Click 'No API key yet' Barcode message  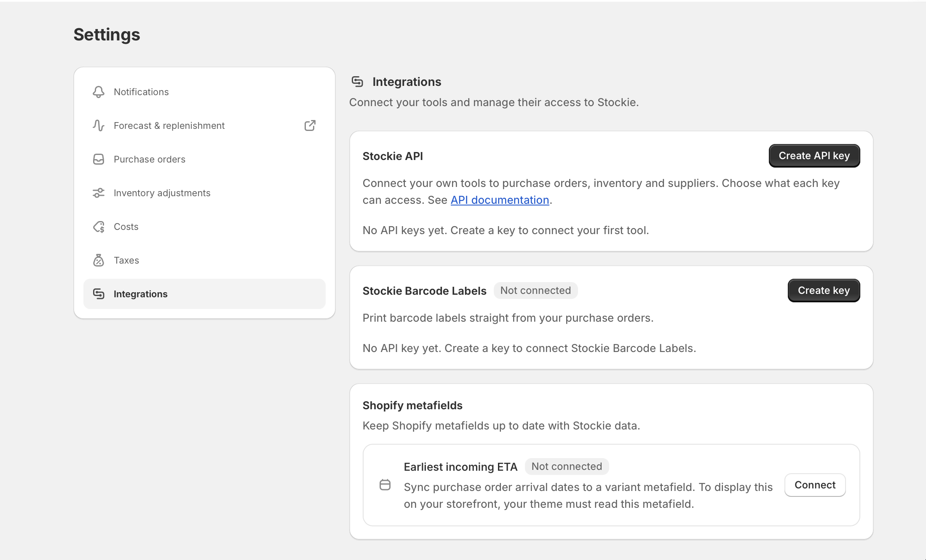pyautogui.click(x=529, y=348)
